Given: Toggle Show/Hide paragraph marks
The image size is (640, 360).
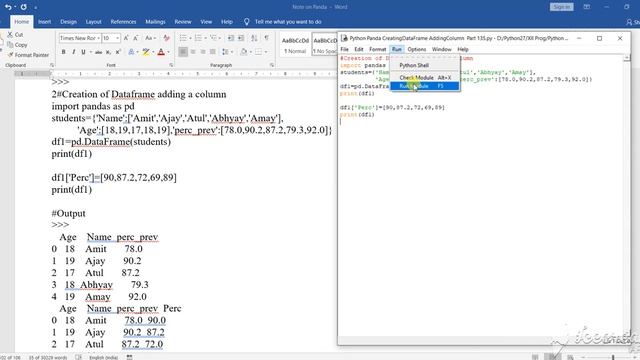Looking at the screenshot, I should pyautogui.click(x=267, y=38).
